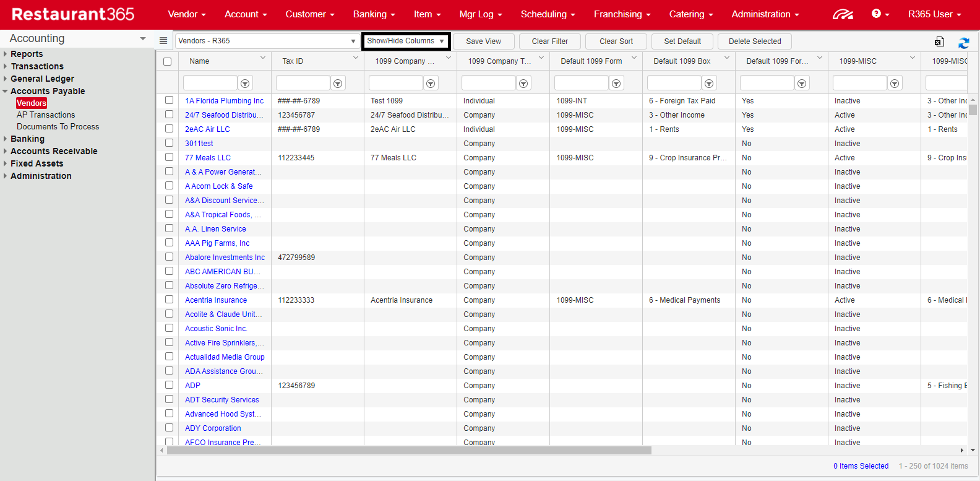
Task: Open the Franchising top menu
Action: click(622, 14)
